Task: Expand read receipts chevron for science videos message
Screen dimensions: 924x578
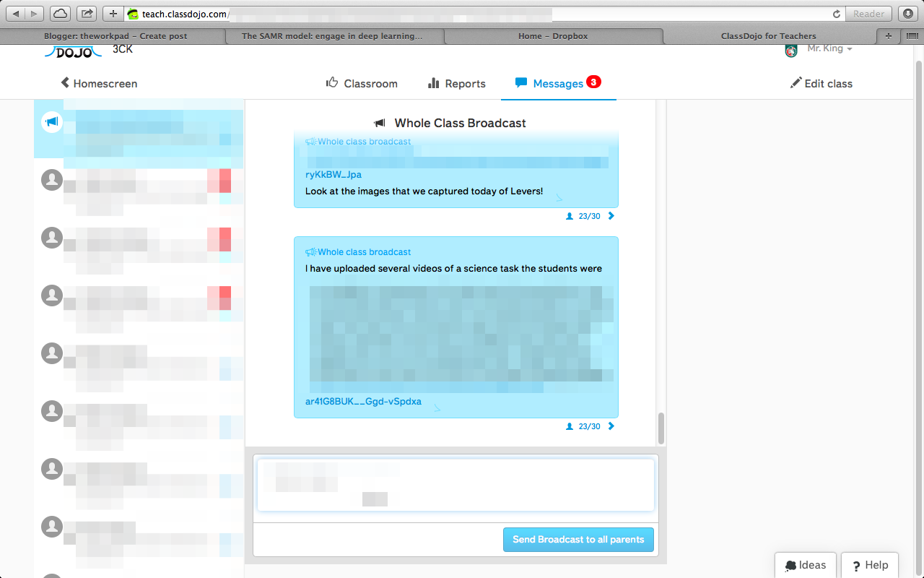Action: (611, 426)
